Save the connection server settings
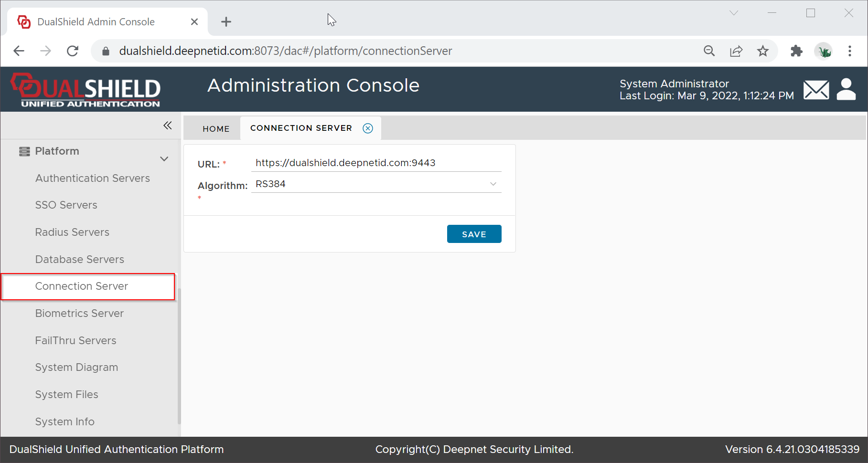 tap(473, 234)
